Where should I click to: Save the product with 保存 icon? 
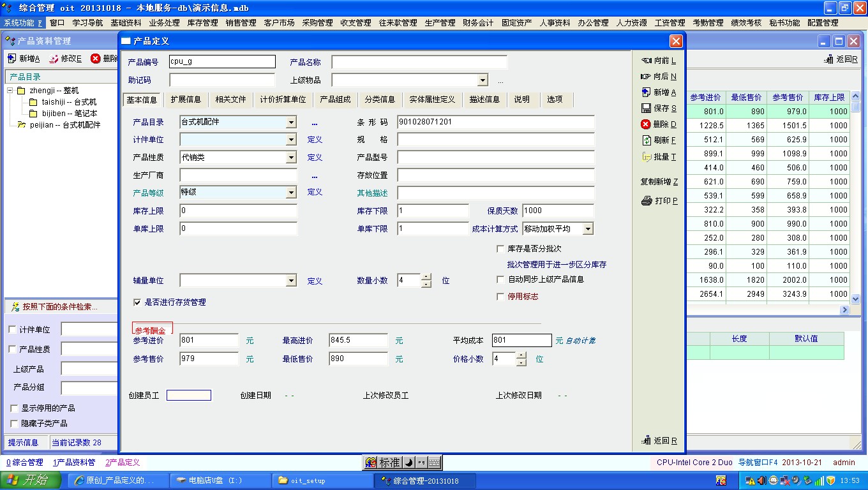[x=646, y=108]
